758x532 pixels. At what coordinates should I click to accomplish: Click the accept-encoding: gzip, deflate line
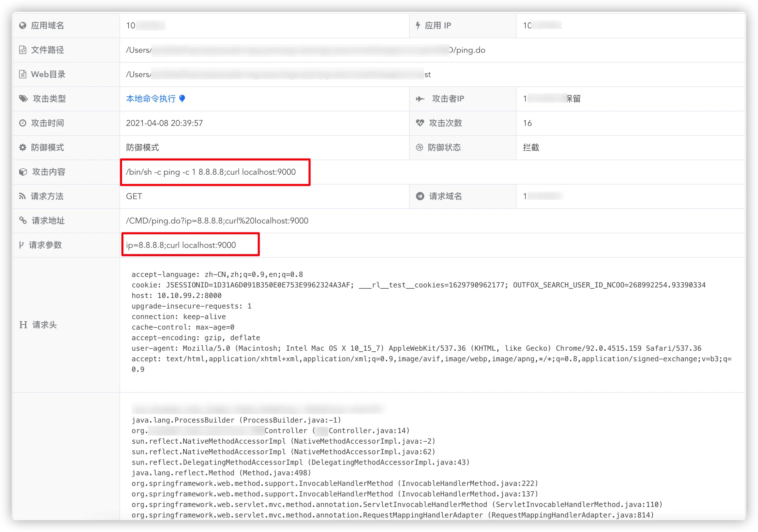196,338
